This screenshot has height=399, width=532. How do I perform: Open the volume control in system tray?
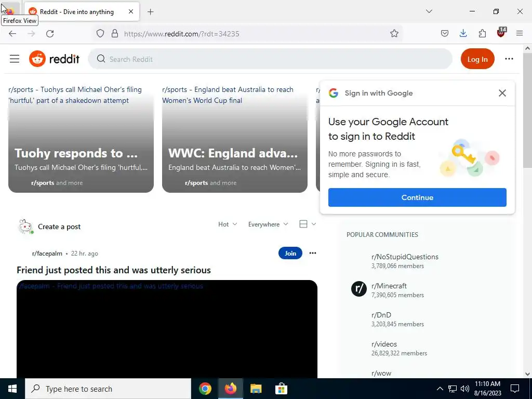(x=465, y=389)
